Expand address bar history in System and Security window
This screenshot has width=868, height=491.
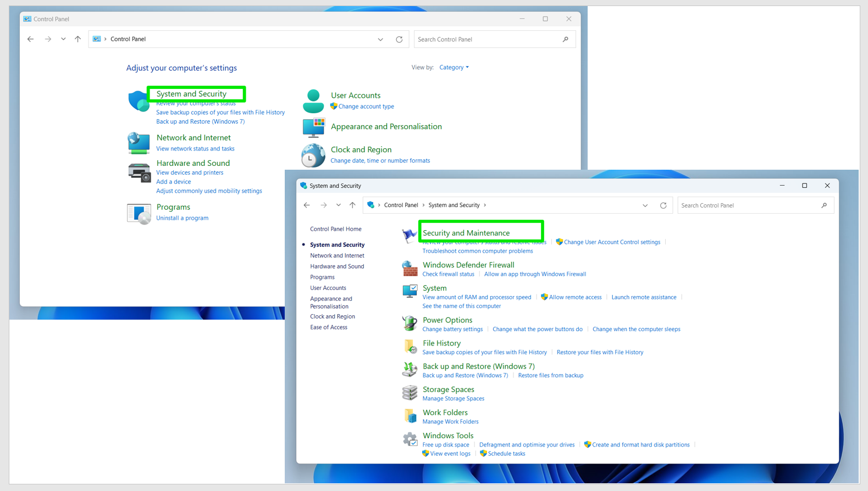[x=645, y=205]
